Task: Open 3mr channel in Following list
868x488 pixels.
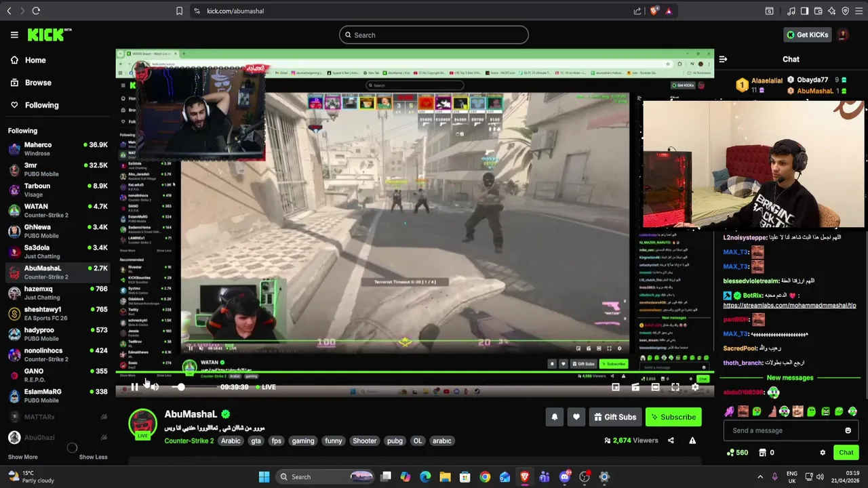Action: [58, 169]
